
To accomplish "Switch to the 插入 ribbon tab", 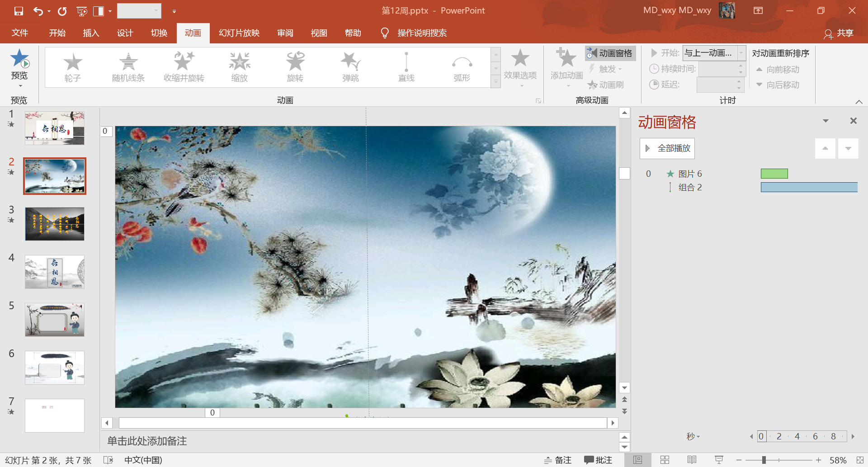I will [x=91, y=33].
